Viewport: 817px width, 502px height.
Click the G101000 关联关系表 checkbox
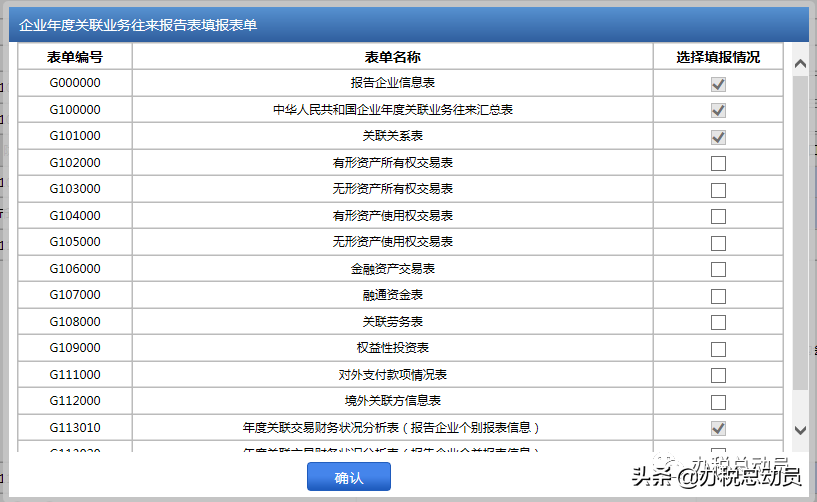(x=718, y=137)
